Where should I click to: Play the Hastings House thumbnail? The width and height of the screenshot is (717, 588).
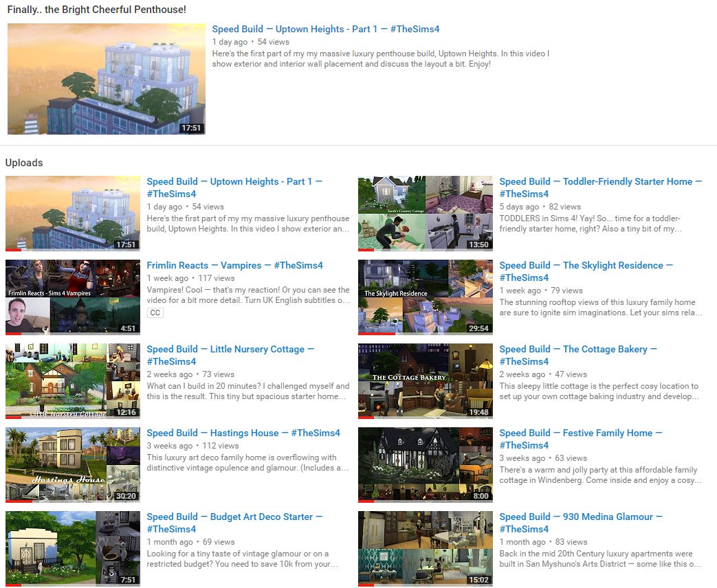point(73,464)
